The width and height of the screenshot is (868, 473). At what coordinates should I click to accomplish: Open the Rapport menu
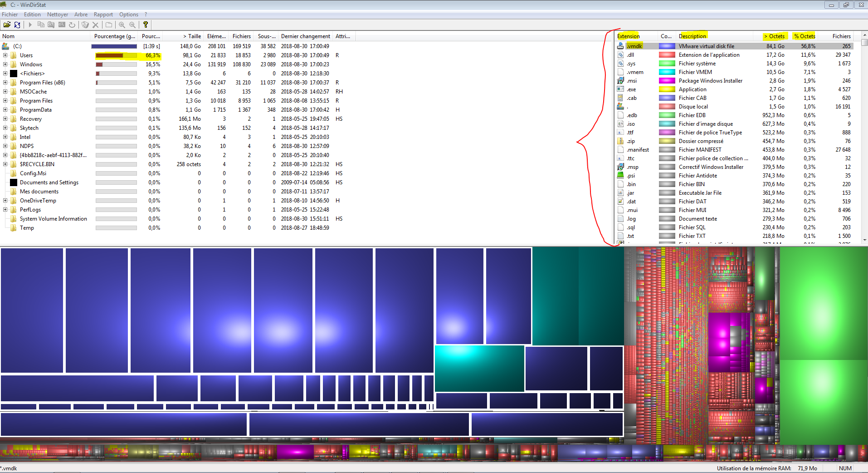[103, 15]
